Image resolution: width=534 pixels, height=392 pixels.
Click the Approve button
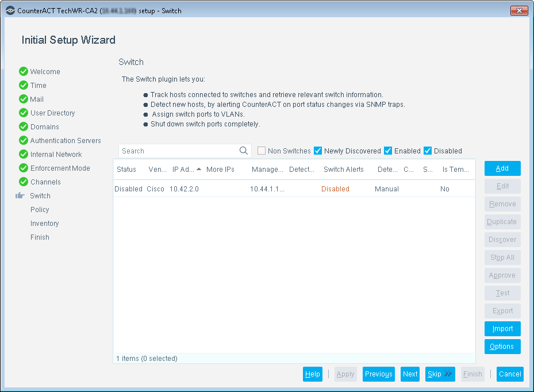pyautogui.click(x=502, y=275)
